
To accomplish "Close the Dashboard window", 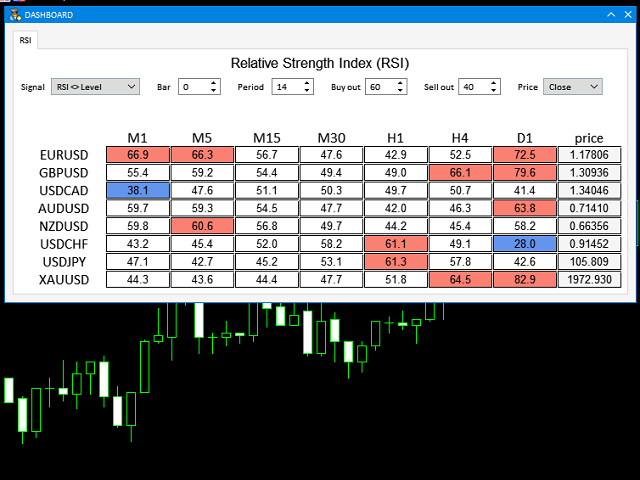I will point(626,15).
